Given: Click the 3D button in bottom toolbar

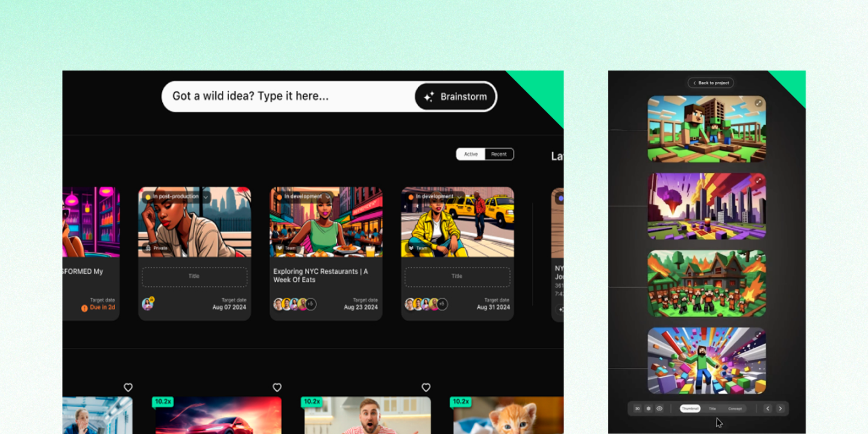Looking at the screenshot, I should pyautogui.click(x=637, y=409).
